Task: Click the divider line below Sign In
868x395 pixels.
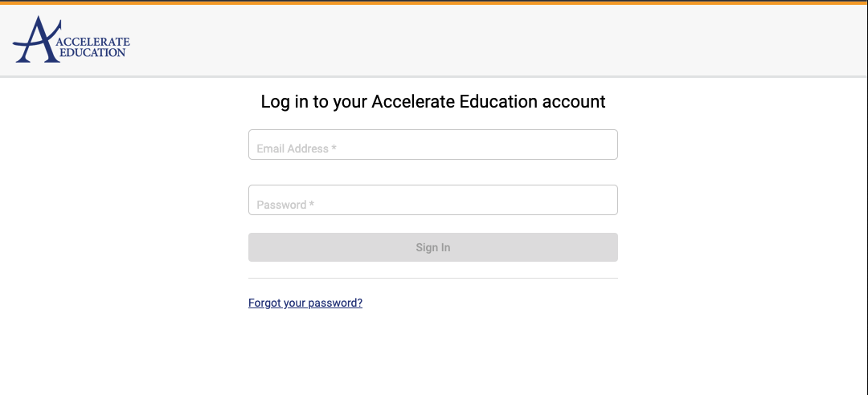Action: point(433,278)
